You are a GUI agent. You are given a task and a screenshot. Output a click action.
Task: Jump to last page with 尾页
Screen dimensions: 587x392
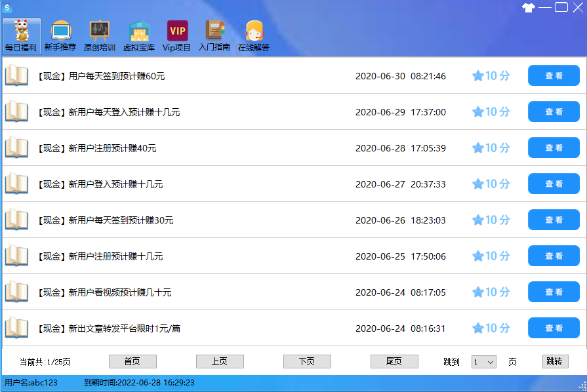click(x=394, y=361)
